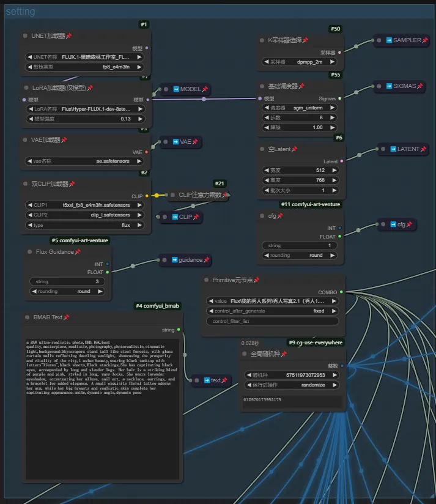436x504 pixels.
Task: Decrease 步数 value with left arrow
Action: pyautogui.click(x=266, y=117)
